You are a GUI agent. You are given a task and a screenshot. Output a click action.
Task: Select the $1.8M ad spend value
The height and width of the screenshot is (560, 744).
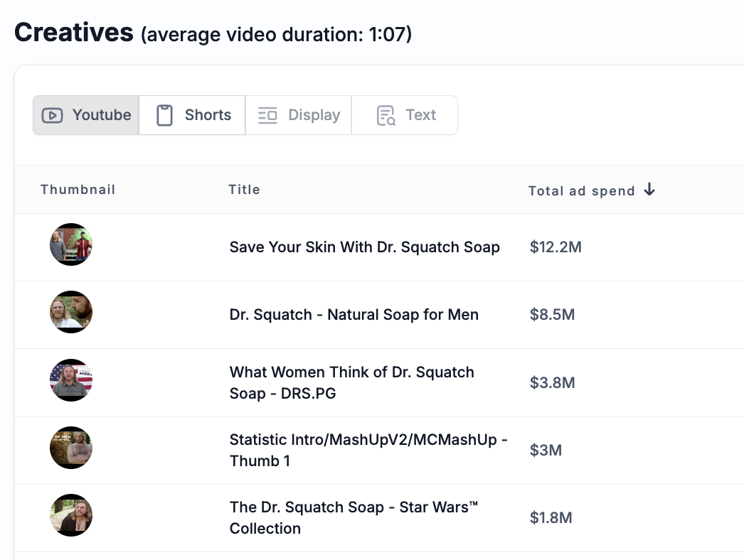point(551,518)
